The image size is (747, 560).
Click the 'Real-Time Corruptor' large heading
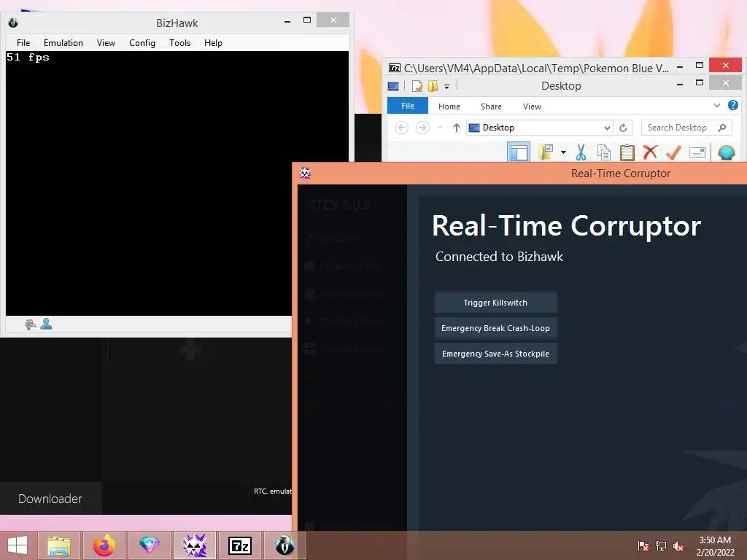[x=566, y=226]
